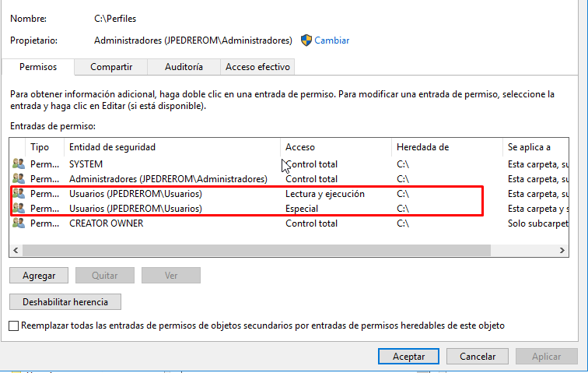The width and height of the screenshot is (588, 373).
Task: Open the Auditoría tab
Action: (x=184, y=67)
